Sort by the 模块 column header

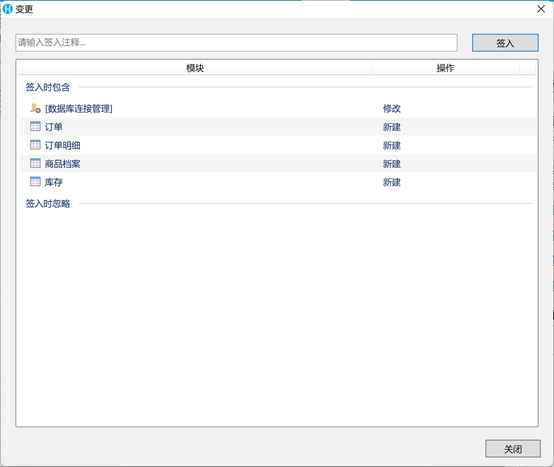click(x=195, y=68)
